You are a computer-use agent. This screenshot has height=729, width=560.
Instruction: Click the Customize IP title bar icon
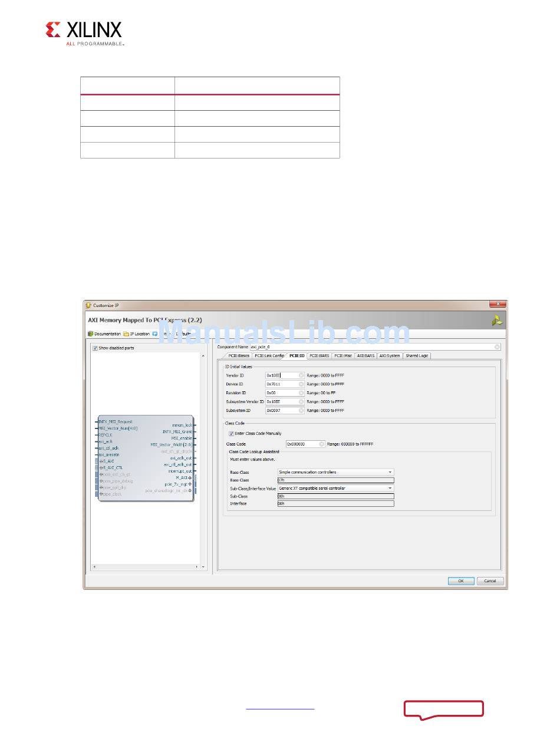pyautogui.click(x=89, y=305)
